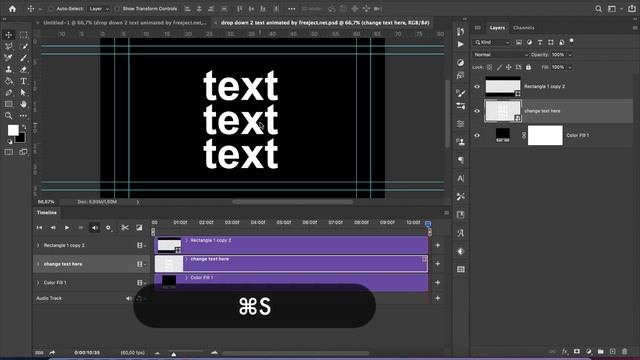Toggle the layer filter on/off switch
Viewport: 640px width, 360px height.
(571, 40)
